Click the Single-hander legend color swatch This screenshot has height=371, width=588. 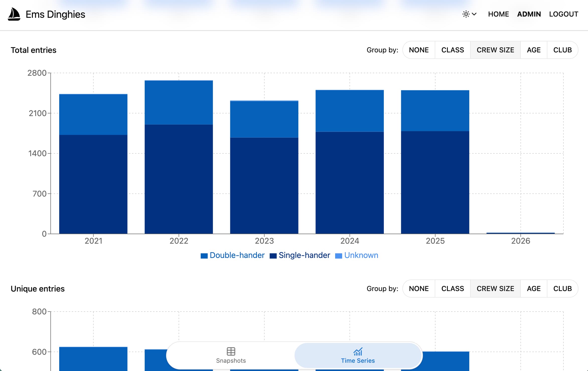(273, 256)
